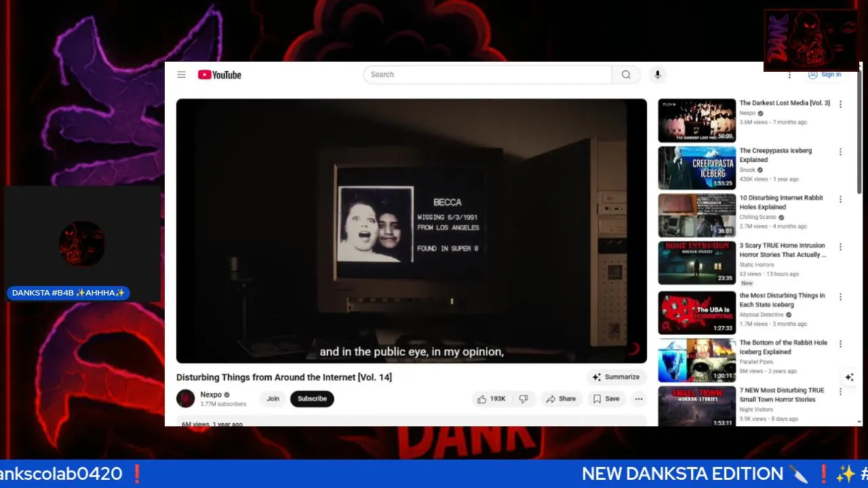Open The Creepypasta Iceberg Explained thumbnail
This screenshot has width=868, height=488.
[x=696, y=168]
